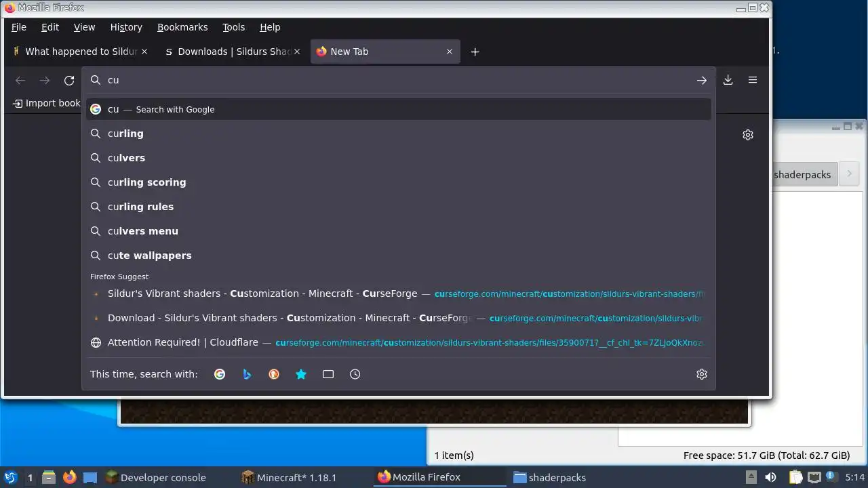Open the Firefox downloads panel
The width and height of the screenshot is (868, 488).
coord(728,80)
